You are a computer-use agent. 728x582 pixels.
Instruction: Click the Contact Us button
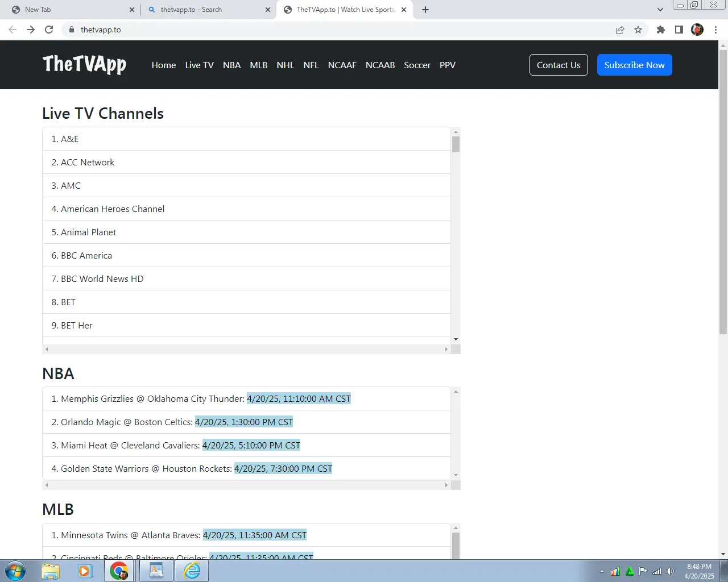pos(559,65)
